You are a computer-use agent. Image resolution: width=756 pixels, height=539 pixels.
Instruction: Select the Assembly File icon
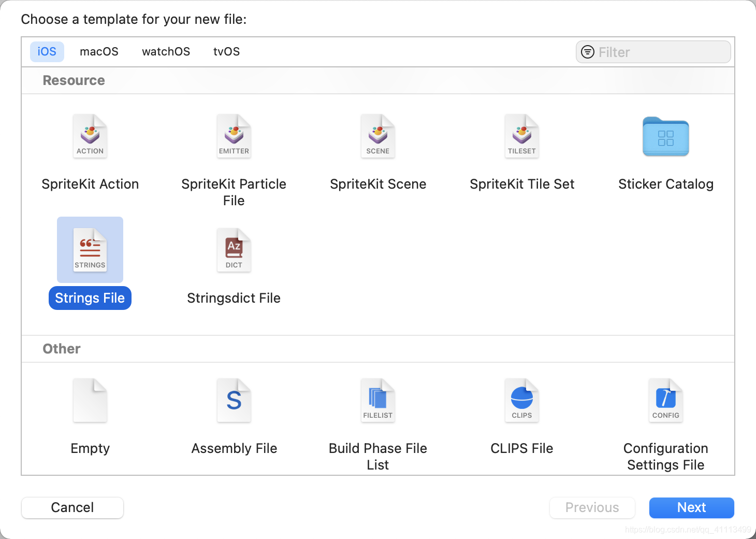tap(234, 401)
